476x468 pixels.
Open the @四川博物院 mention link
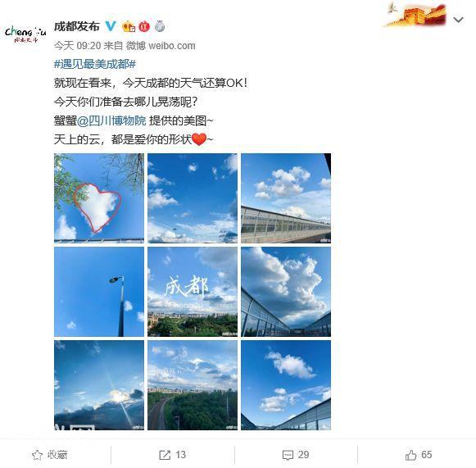(111, 120)
